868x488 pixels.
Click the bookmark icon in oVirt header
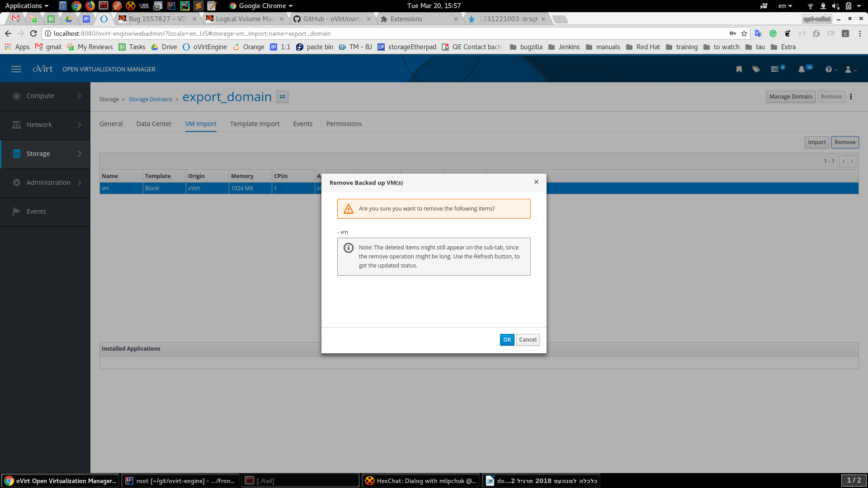click(x=739, y=69)
